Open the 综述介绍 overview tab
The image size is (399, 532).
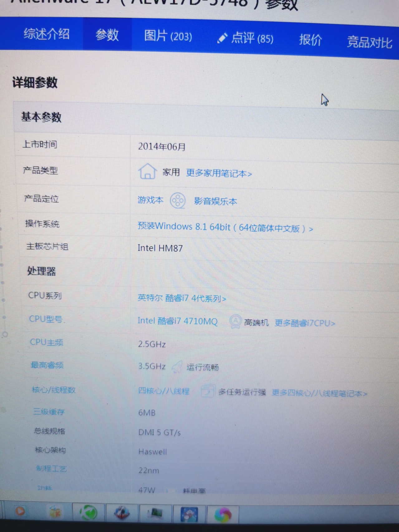pos(47,34)
